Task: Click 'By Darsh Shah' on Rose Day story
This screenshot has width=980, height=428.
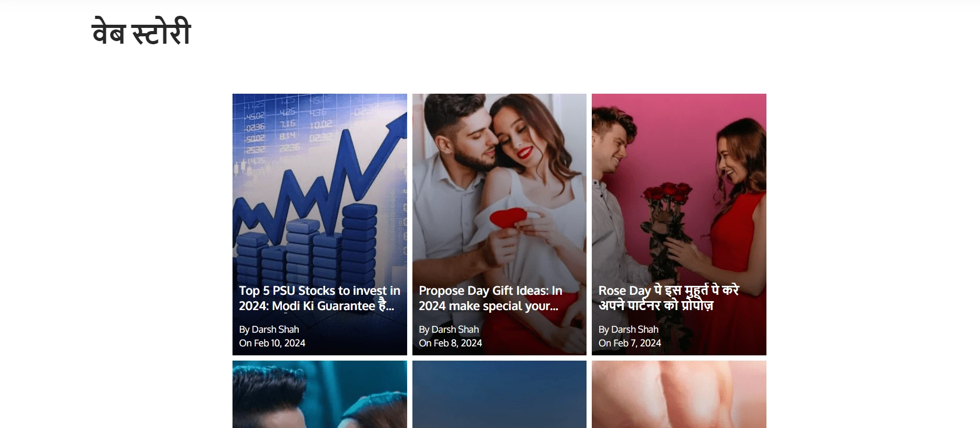Action: click(629, 329)
